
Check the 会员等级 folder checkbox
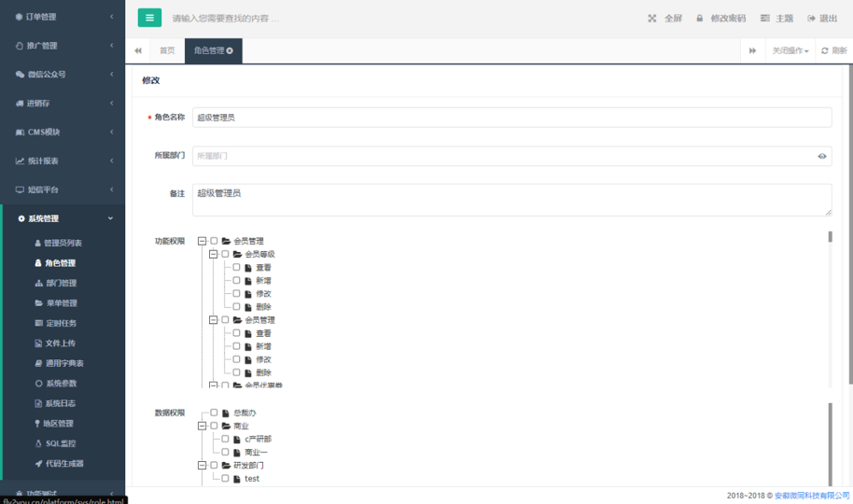(x=225, y=254)
